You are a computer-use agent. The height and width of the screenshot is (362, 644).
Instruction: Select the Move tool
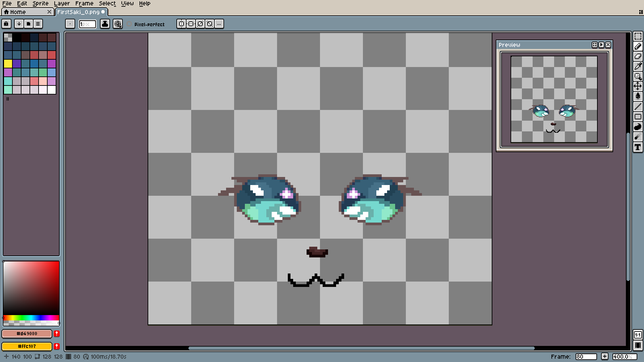click(x=638, y=86)
